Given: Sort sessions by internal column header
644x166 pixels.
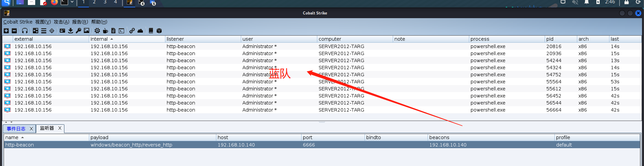Looking at the screenshot, I should click(127, 39).
